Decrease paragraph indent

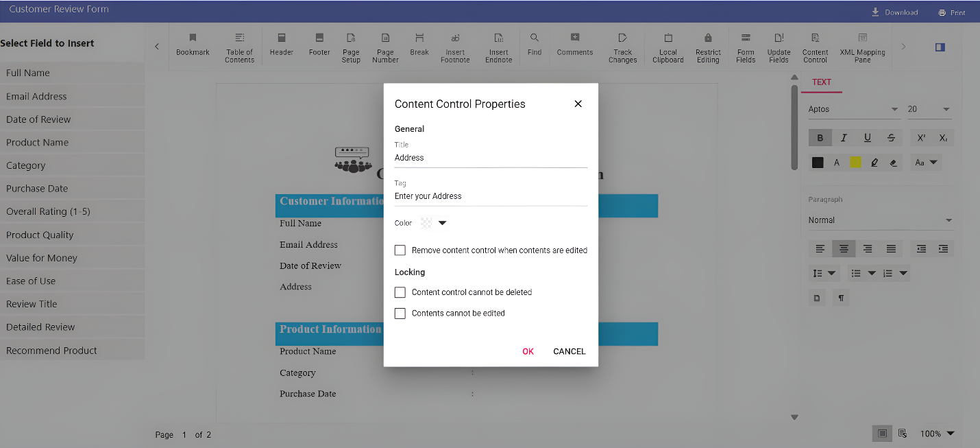[x=922, y=249]
